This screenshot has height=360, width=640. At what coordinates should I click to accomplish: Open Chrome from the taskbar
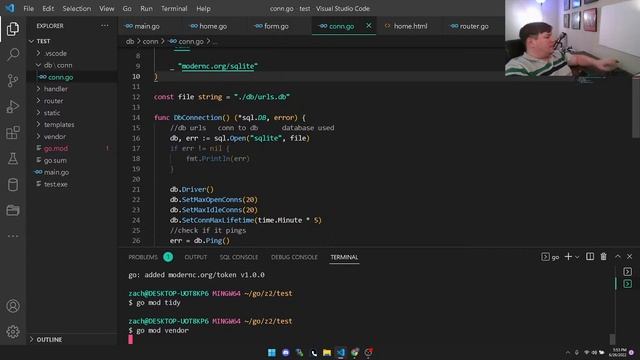pyautogui.click(x=354, y=352)
